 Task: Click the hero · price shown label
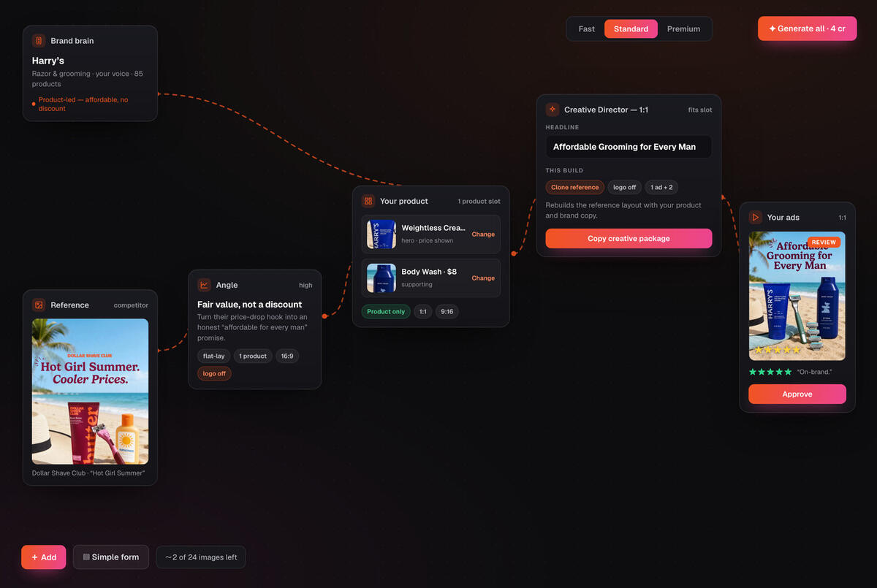click(428, 241)
